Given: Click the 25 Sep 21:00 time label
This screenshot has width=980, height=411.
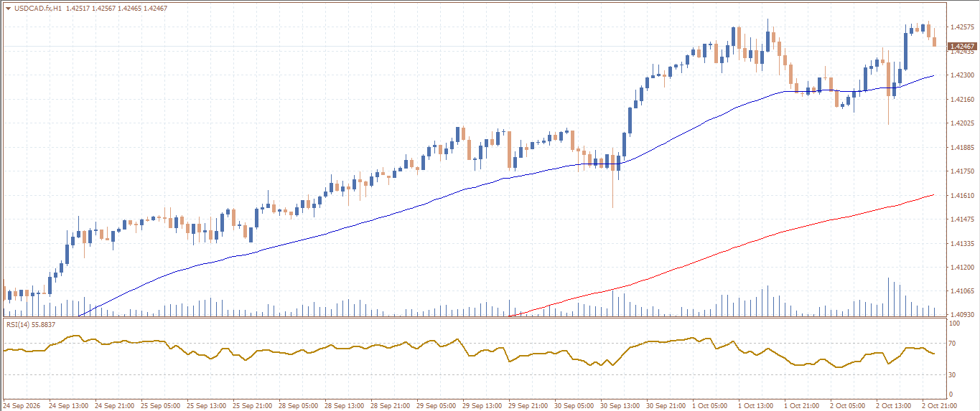Looking at the screenshot, I should click(x=253, y=406).
